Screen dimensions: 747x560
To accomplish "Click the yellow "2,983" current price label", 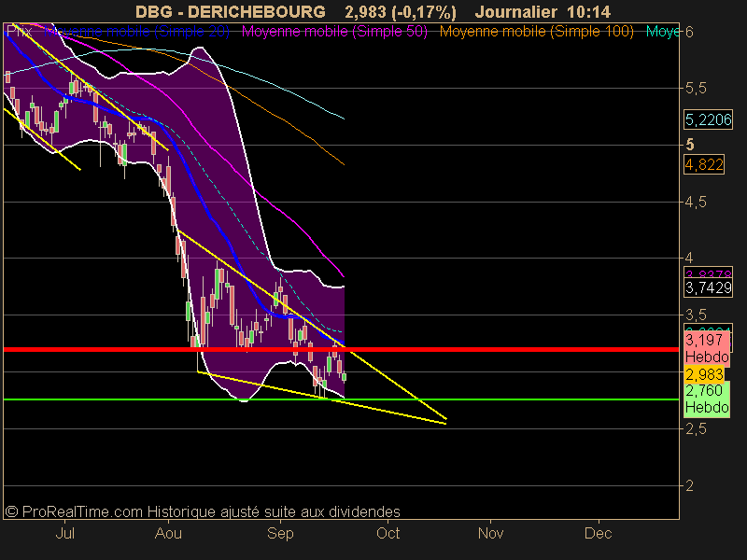I will pyautogui.click(x=704, y=374).
